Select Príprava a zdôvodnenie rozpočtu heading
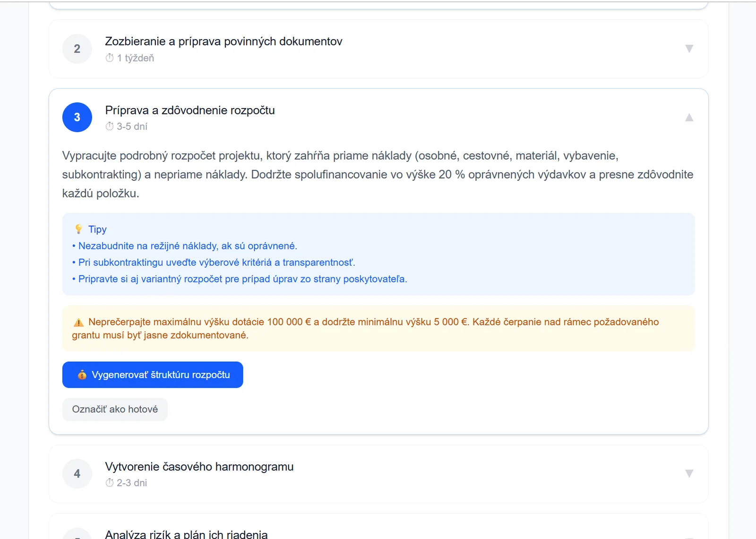Screen dimensions: 756x539 coord(190,110)
